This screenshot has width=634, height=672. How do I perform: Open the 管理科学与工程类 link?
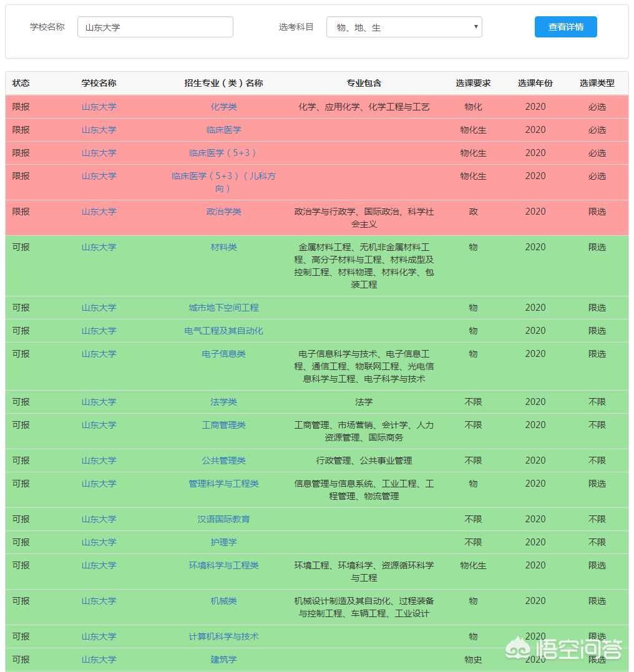[x=223, y=484]
